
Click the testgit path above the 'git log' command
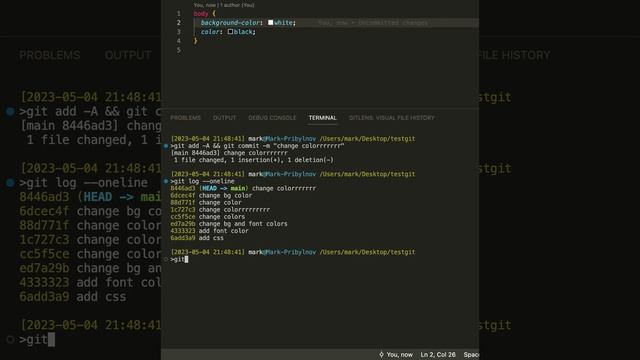pyautogui.click(x=367, y=174)
